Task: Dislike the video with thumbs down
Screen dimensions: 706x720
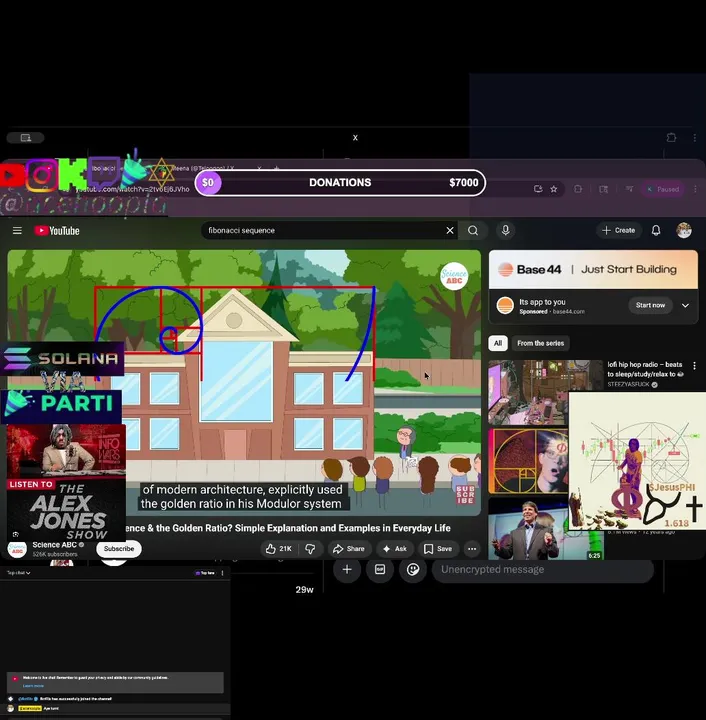Action: coord(310,549)
